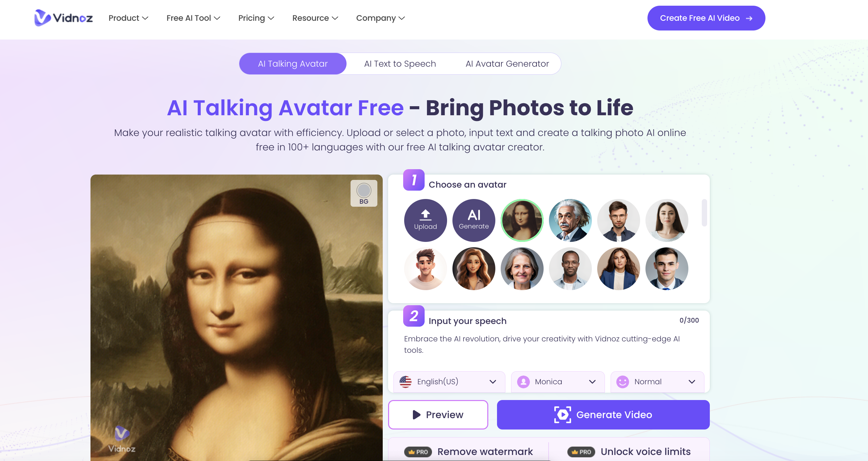
Task: Switch to AI Avatar Generator tab
Action: tap(507, 63)
